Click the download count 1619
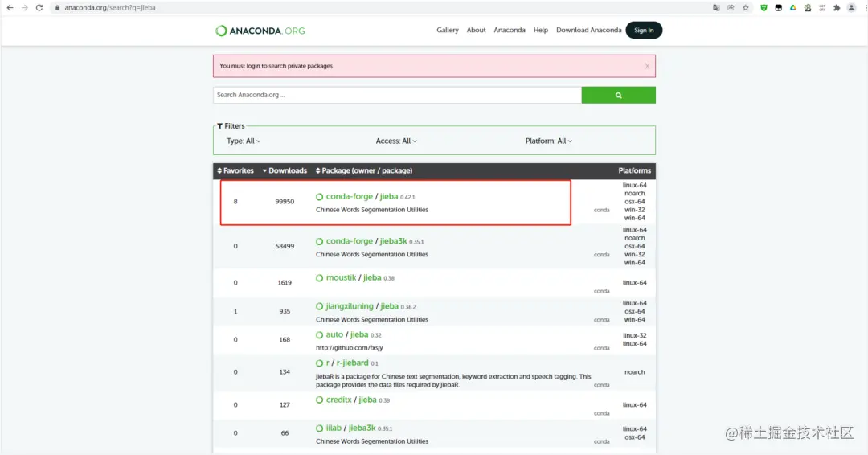 click(285, 282)
